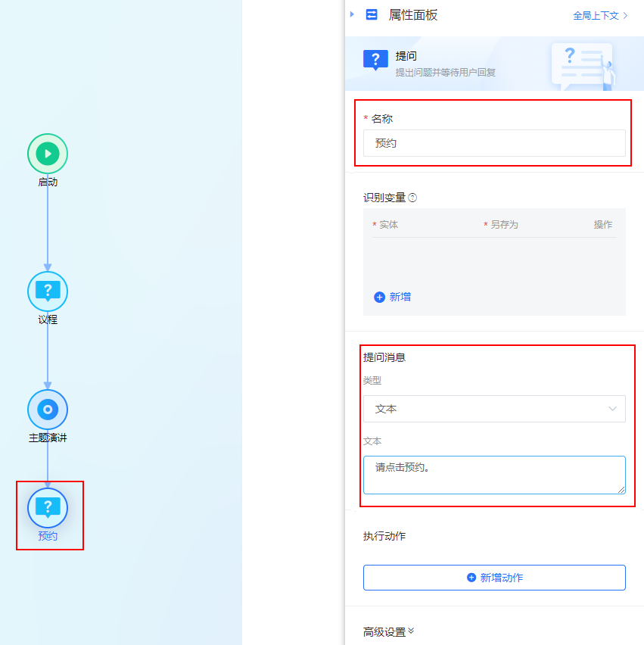644x645 pixels.
Task: Click the 另存为 column header
Action: coord(504,225)
